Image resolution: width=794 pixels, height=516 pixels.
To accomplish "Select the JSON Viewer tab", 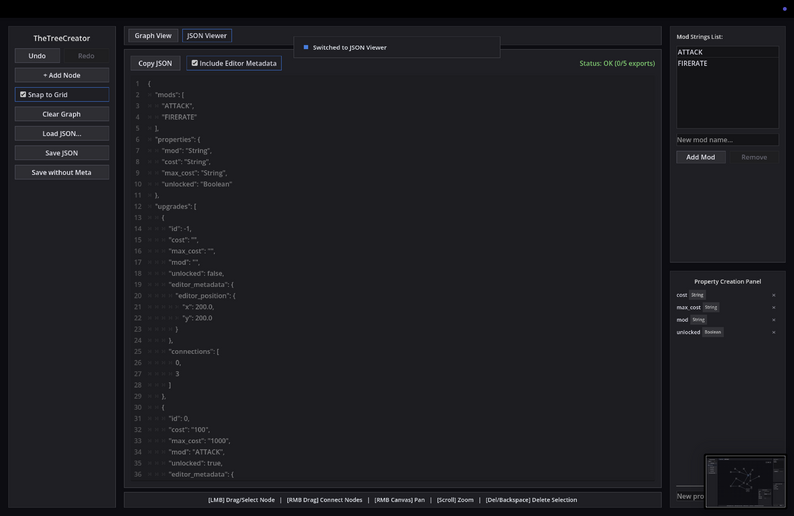I will pyautogui.click(x=207, y=35).
